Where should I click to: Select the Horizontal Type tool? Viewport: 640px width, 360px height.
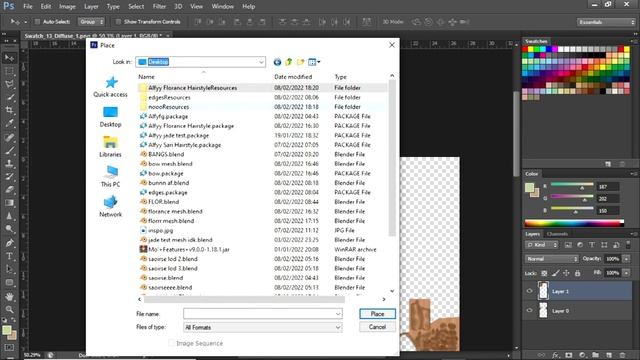click(9, 256)
